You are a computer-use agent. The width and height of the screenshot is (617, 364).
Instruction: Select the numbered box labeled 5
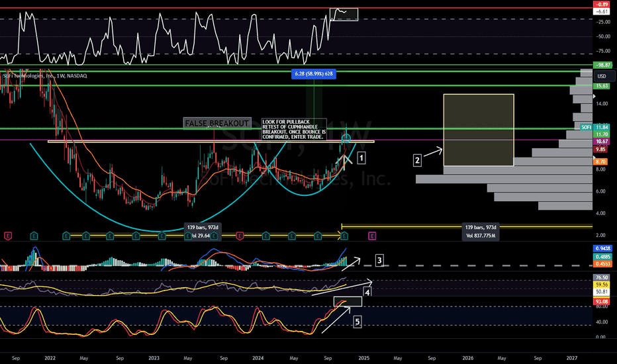pos(357,322)
